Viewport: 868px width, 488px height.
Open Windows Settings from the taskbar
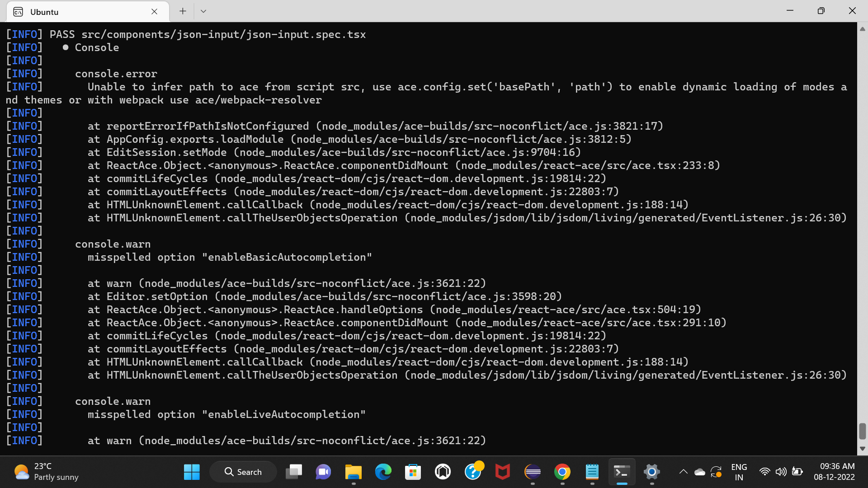pos(651,471)
